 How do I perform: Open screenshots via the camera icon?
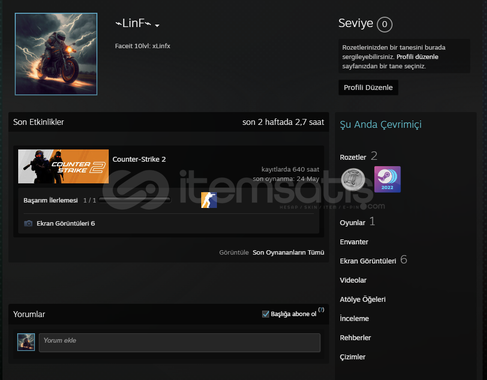click(28, 223)
